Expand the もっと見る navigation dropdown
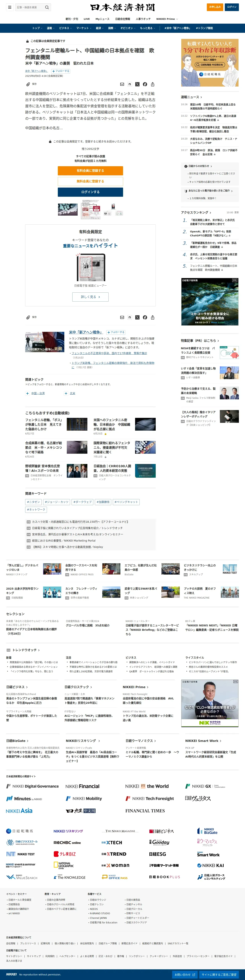Screen dimensions: 245x980 [147, 28]
